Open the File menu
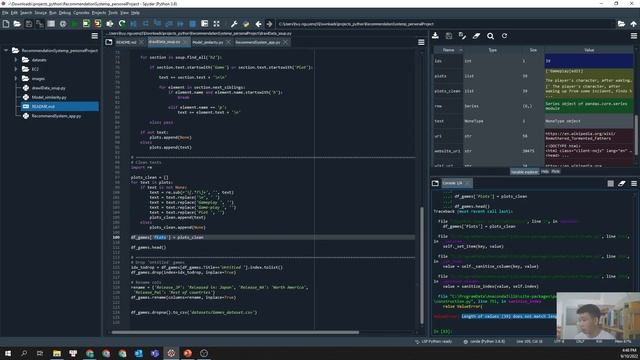 click(x=5, y=13)
